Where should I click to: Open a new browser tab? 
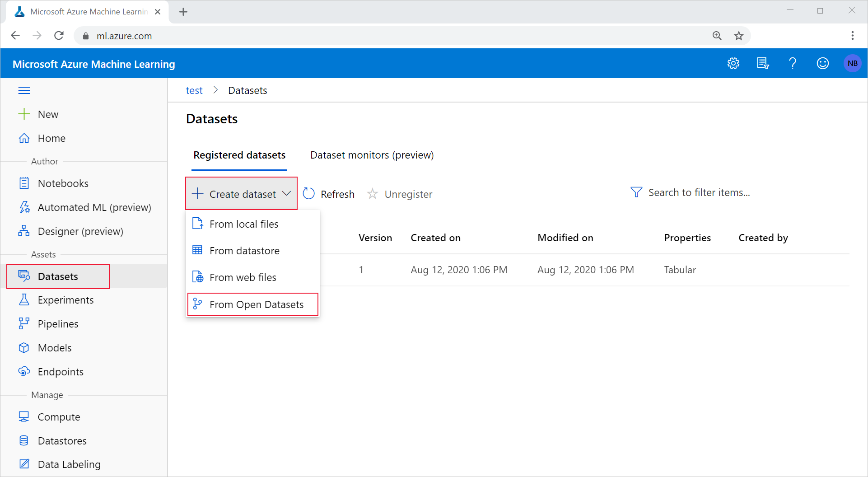click(183, 12)
